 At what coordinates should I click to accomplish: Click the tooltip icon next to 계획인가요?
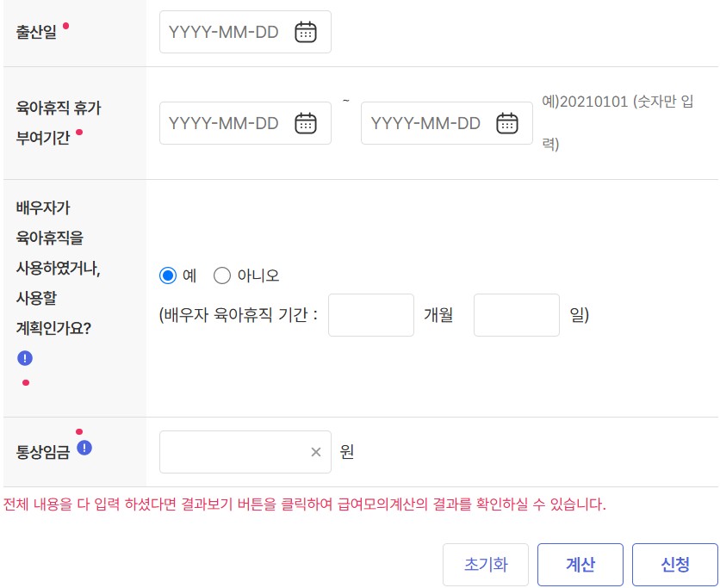pos(23,358)
